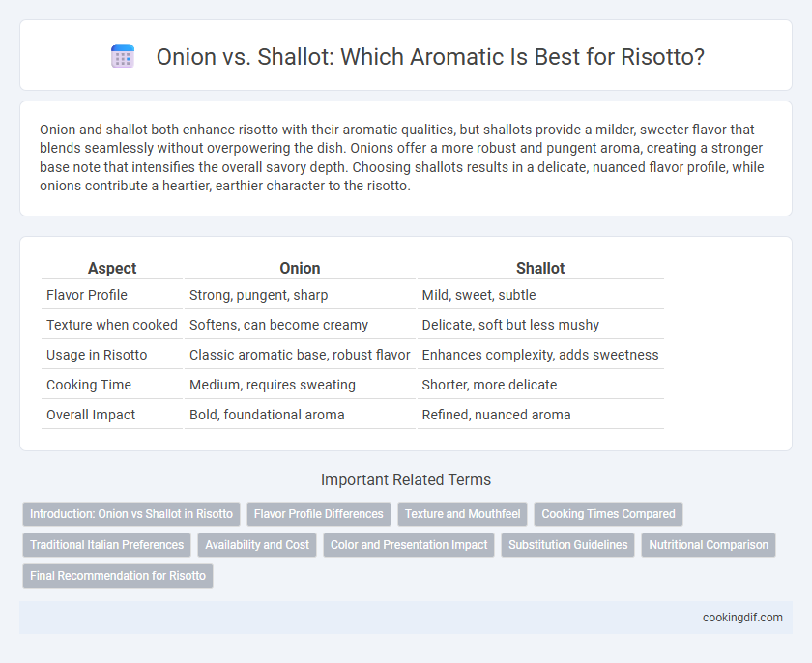This screenshot has width=812, height=663.
Task: Click the Flavor Profile table row label
Action: coord(87,295)
